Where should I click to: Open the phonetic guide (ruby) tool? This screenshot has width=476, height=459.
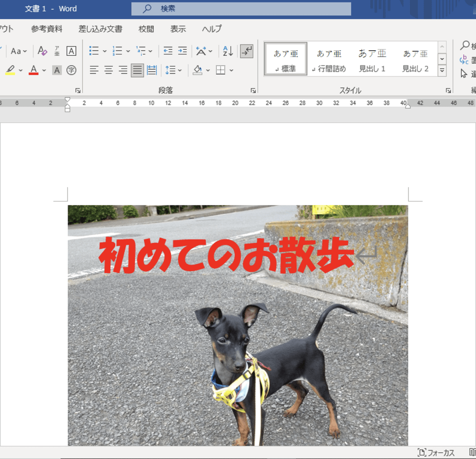[57, 51]
